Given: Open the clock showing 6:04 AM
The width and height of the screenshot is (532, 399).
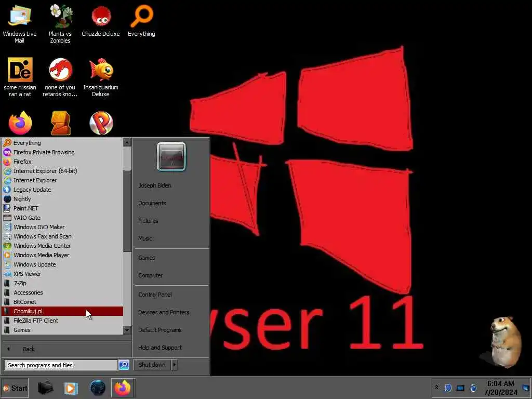Looking at the screenshot, I should tap(501, 388).
